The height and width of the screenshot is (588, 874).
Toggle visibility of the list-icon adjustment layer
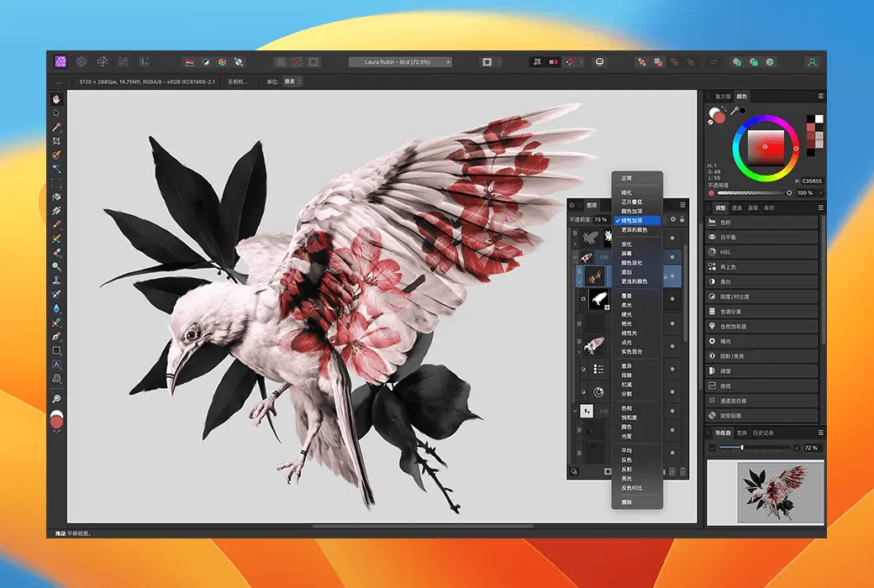672,369
